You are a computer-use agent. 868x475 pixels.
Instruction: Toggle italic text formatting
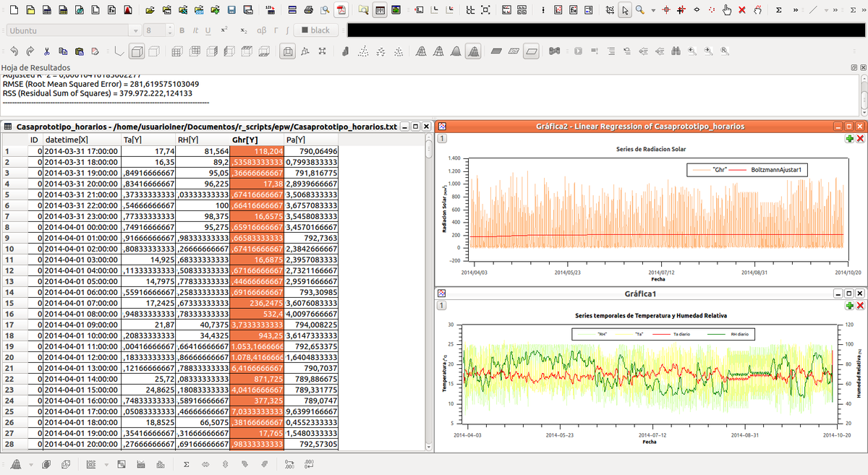pos(195,30)
